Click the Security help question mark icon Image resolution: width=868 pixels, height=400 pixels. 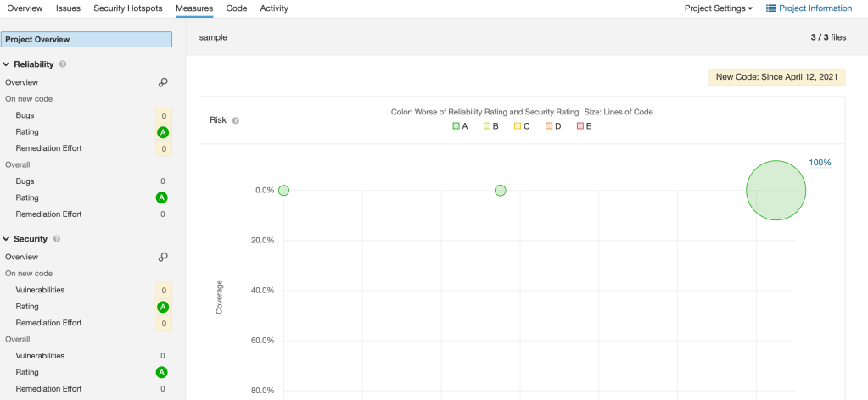(57, 240)
